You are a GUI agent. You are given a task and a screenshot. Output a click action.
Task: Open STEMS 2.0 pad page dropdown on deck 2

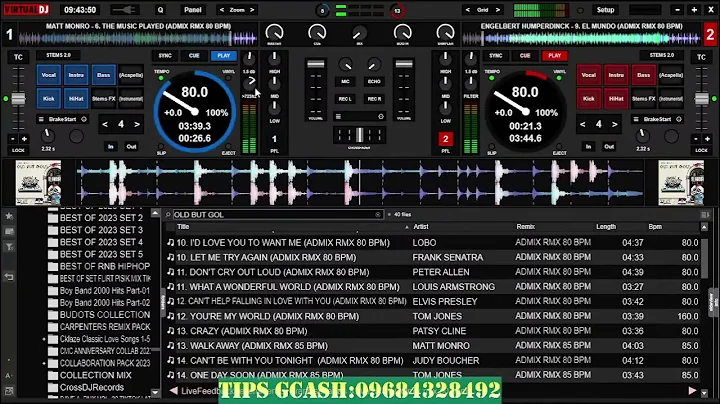point(662,55)
